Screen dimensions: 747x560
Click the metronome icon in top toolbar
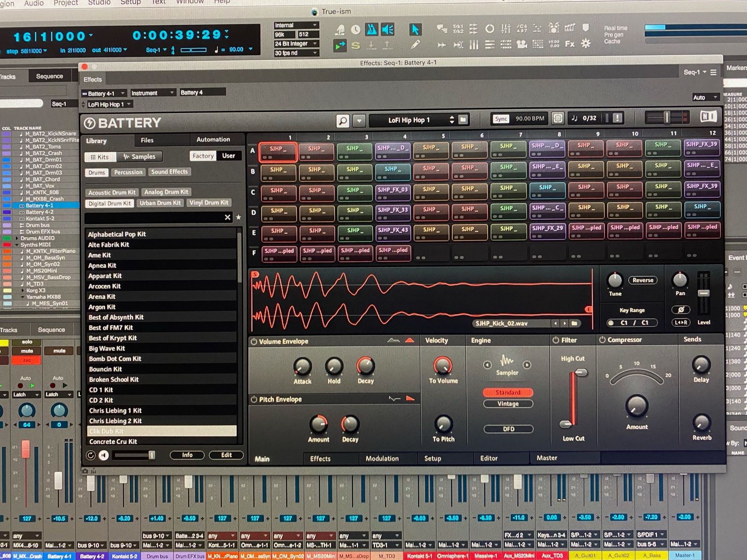coord(371,30)
